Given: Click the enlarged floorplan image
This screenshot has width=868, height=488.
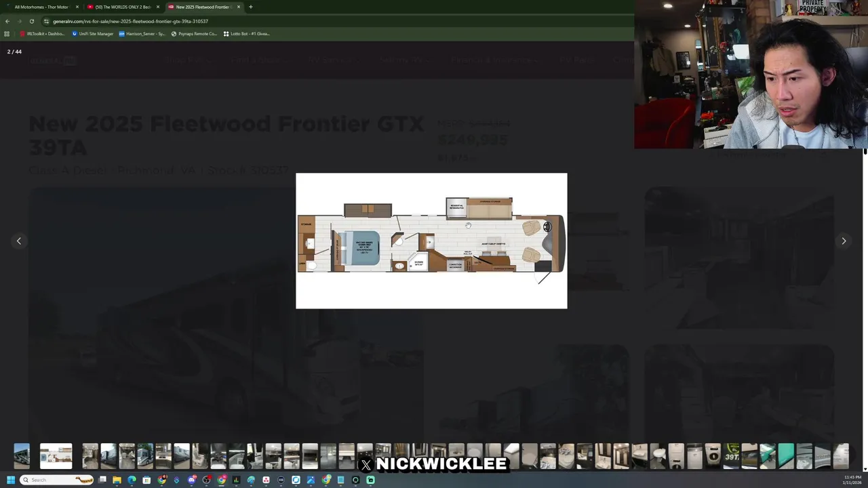Looking at the screenshot, I should tap(431, 241).
